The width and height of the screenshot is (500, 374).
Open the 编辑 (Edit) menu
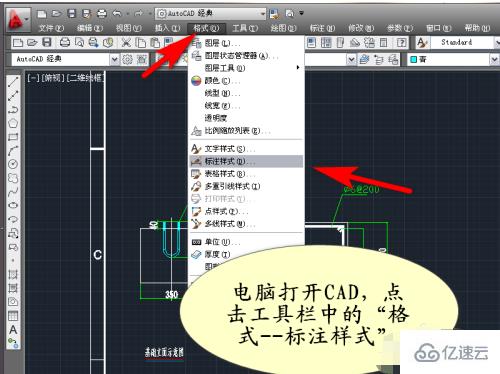click(x=90, y=28)
